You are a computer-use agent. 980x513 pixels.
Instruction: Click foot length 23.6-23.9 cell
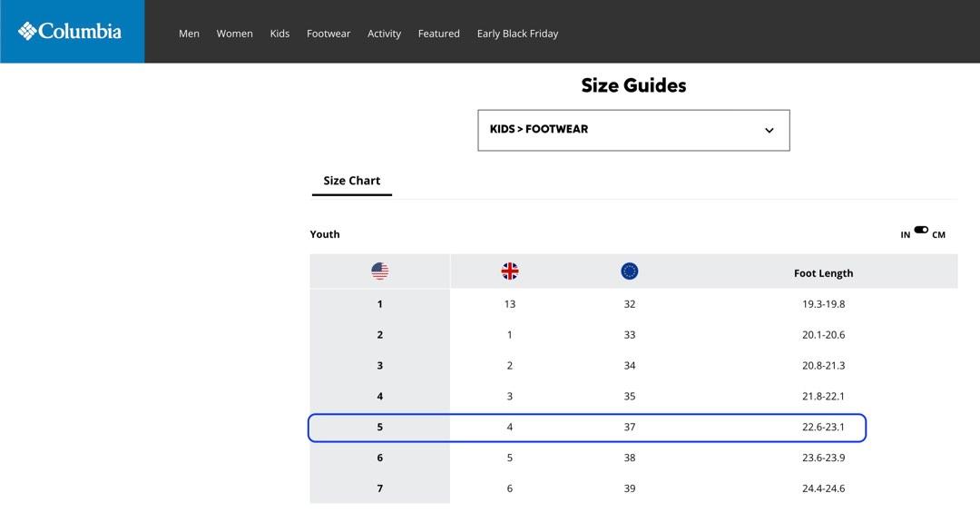coord(823,458)
